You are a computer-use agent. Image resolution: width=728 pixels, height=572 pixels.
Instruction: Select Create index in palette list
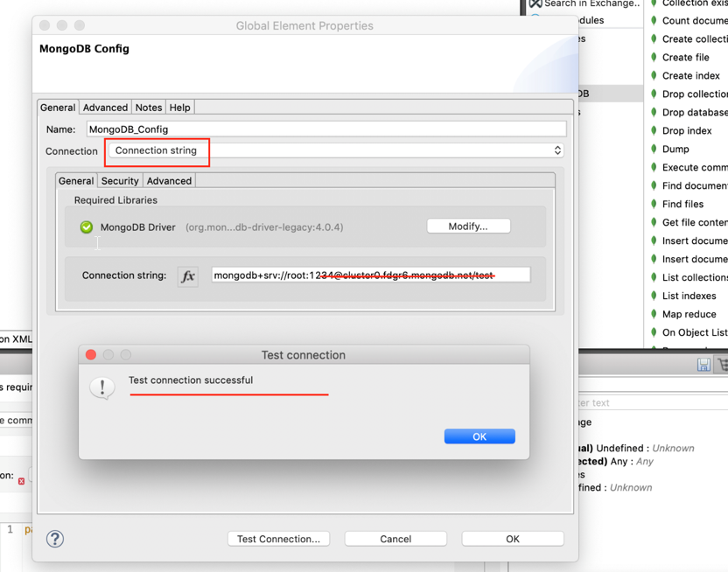690,75
